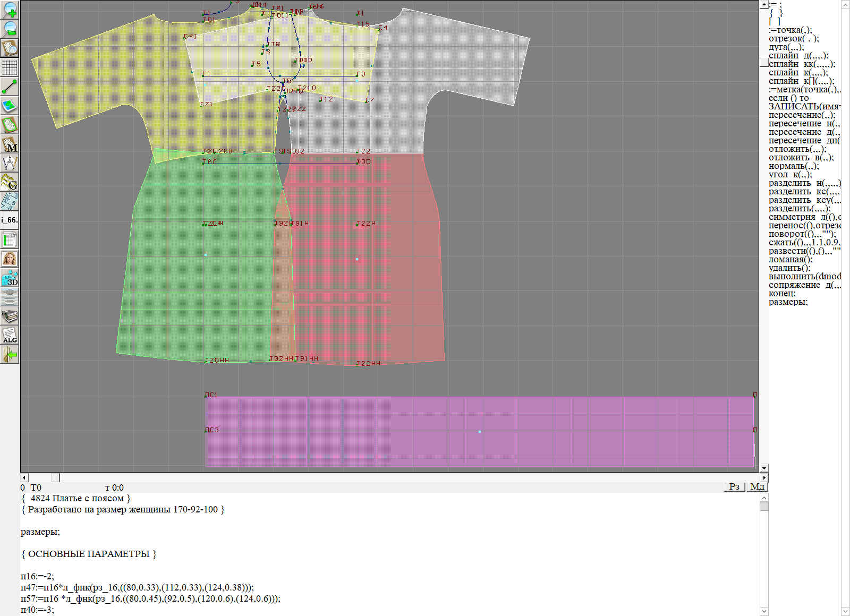Image resolution: width=850 pixels, height=616 pixels.
Task: Click the i_66. toolbar button
Action: click(10, 220)
